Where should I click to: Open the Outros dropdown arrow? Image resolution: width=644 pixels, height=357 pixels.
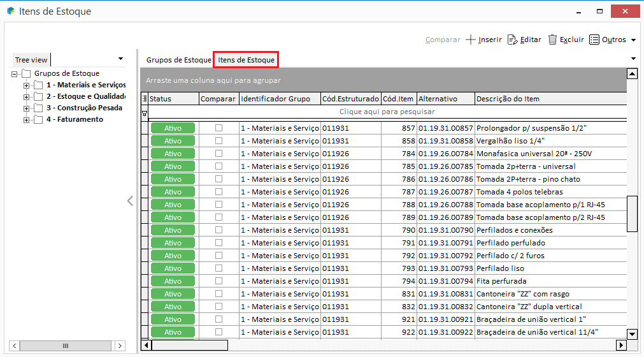[x=633, y=40]
